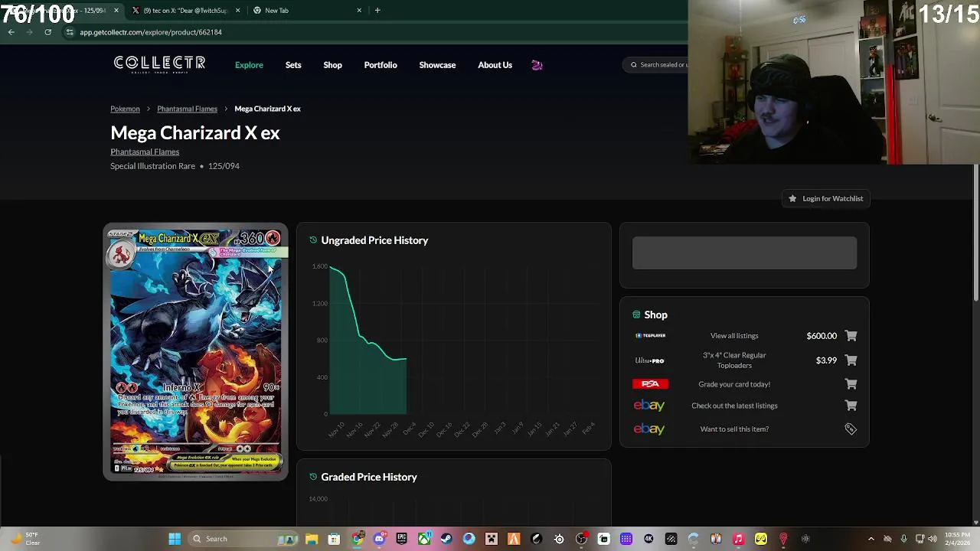Click the Graded Price History clock icon
The height and width of the screenshot is (551, 980).
click(x=313, y=477)
